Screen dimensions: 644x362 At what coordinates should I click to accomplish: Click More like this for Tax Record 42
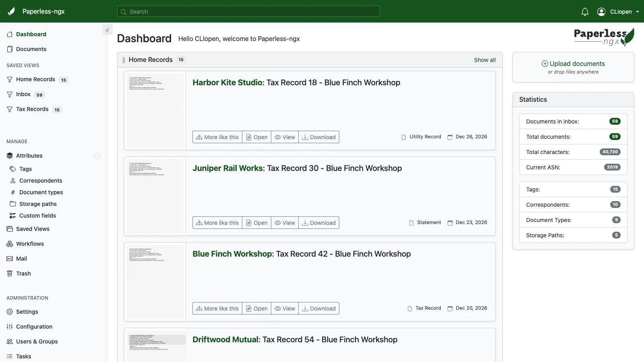click(217, 309)
